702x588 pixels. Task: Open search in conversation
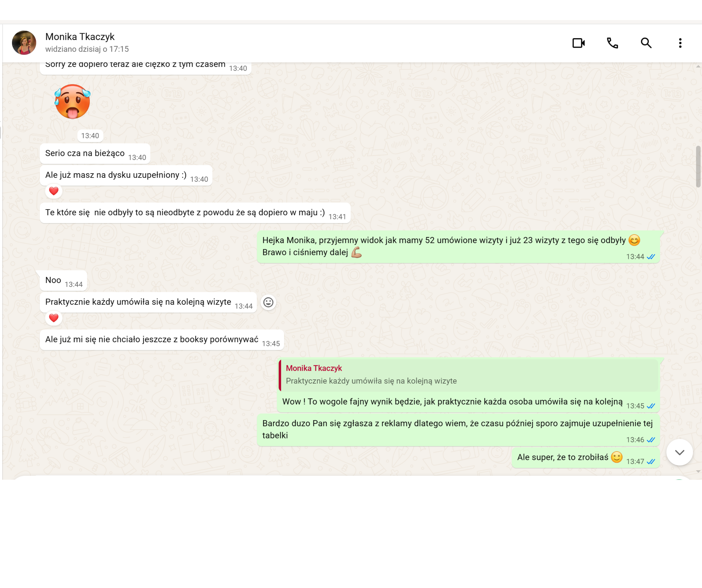[646, 43]
